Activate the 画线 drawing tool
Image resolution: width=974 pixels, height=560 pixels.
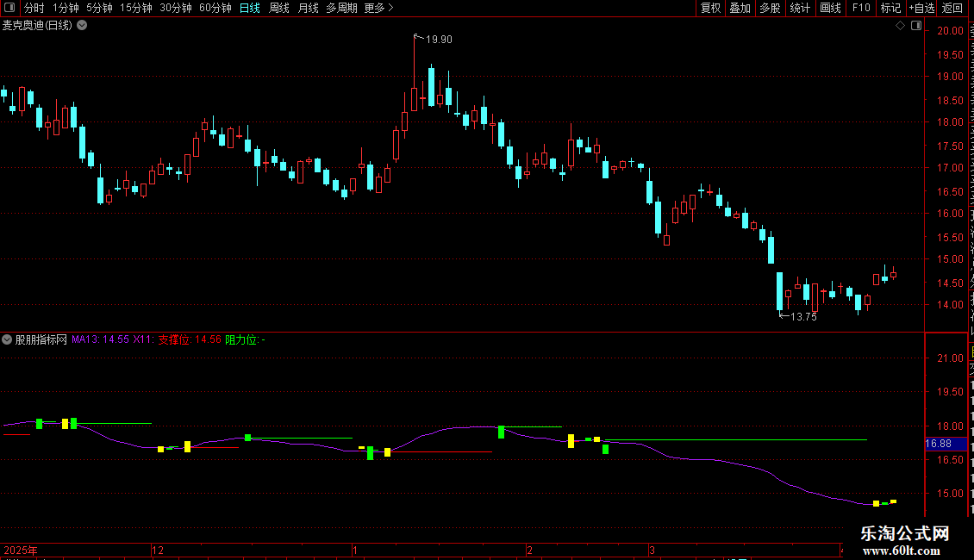[830, 8]
